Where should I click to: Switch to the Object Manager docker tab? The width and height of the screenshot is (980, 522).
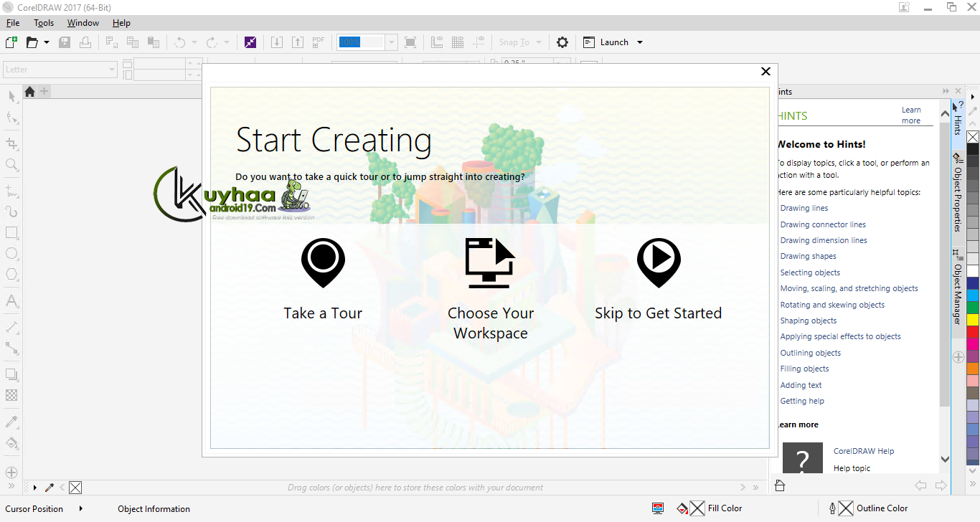(958, 287)
